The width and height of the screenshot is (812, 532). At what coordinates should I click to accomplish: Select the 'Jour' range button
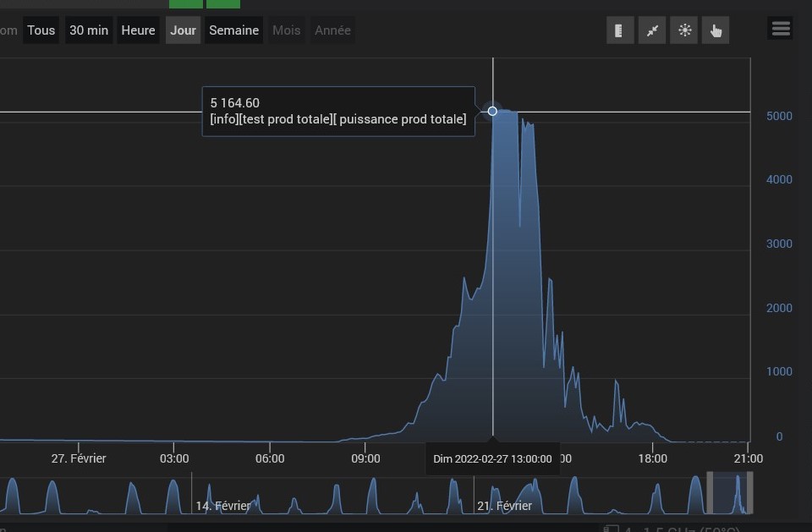pyautogui.click(x=183, y=30)
